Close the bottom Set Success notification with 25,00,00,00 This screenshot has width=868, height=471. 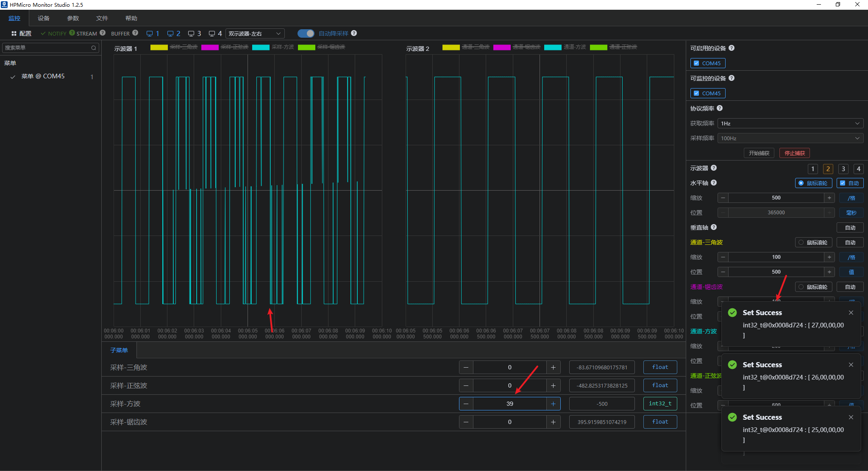pos(851,417)
